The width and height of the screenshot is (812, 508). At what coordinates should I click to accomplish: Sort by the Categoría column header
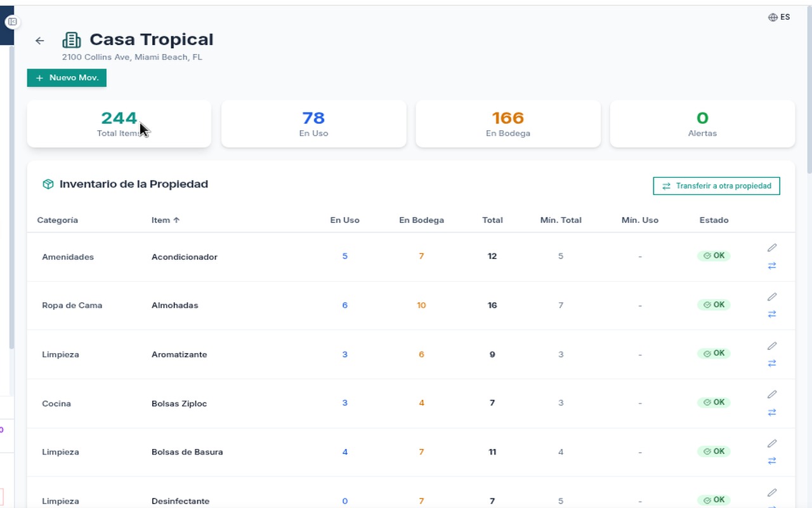coord(57,220)
